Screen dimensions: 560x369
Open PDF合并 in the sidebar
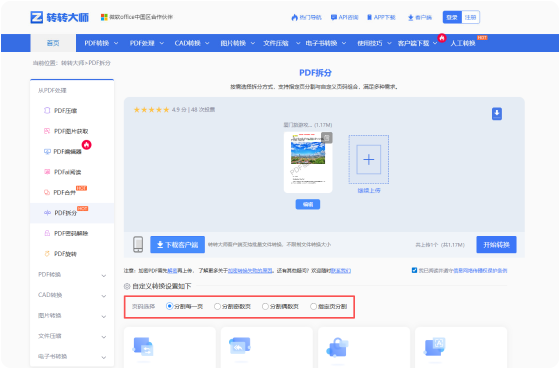[x=65, y=193]
